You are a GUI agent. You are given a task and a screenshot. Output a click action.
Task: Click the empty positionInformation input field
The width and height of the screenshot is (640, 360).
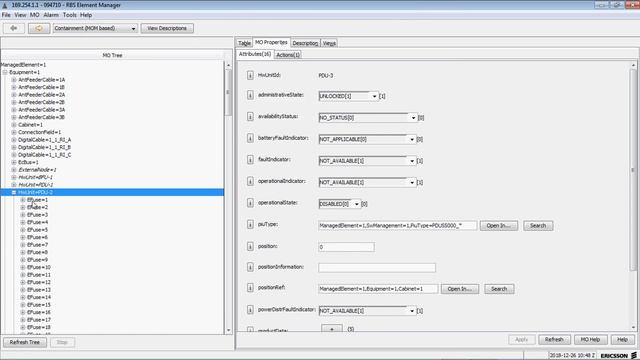(x=377, y=268)
